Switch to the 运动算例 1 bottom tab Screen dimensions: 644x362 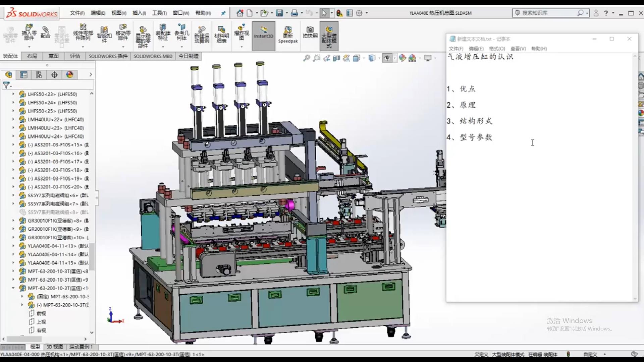(x=81, y=347)
